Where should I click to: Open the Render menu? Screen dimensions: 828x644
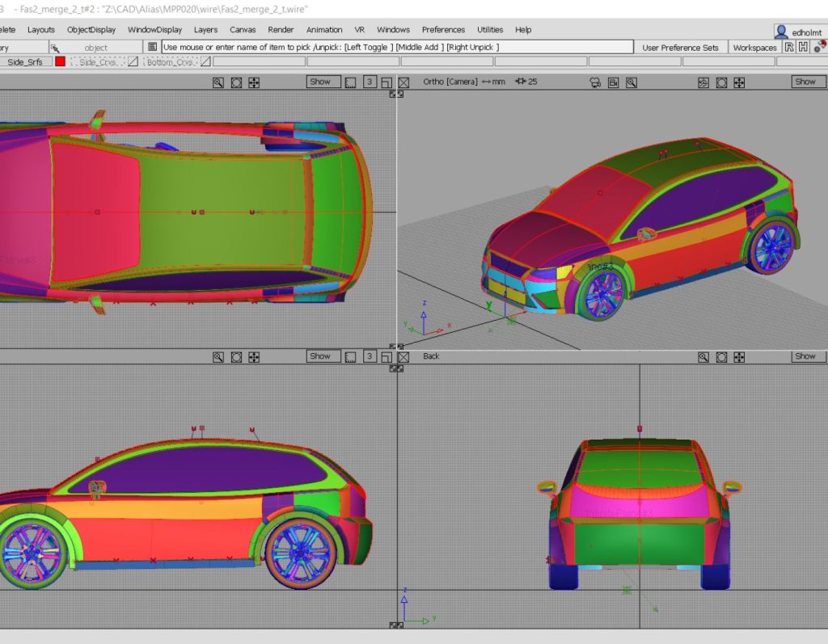point(281,30)
